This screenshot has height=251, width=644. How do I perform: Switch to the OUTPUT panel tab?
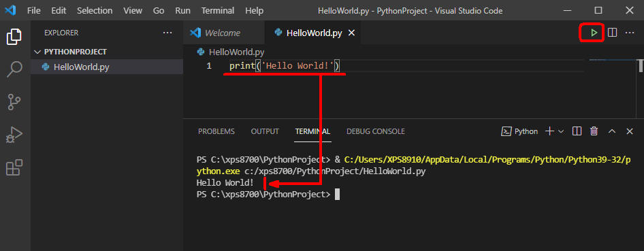265,131
